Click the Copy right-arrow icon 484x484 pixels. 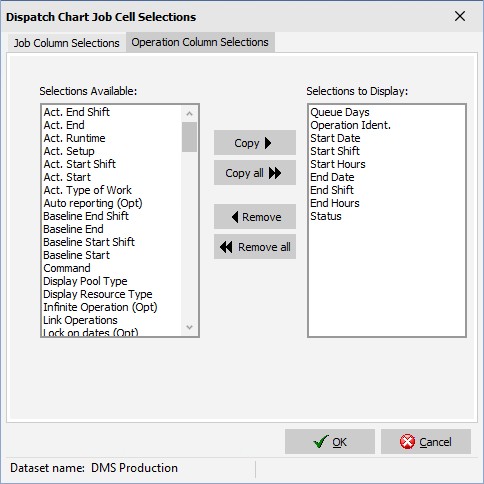268,143
